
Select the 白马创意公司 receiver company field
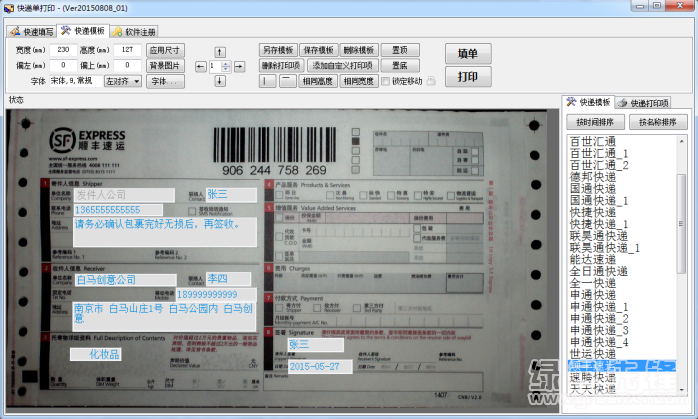pos(126,280)
